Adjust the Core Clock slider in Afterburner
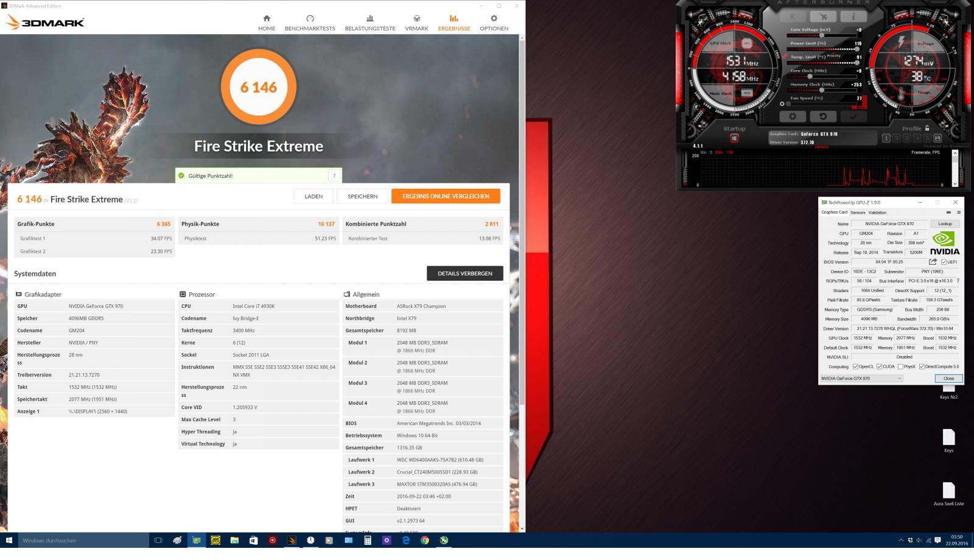Screen dimensions: 974x560 (x=821, y=77)
